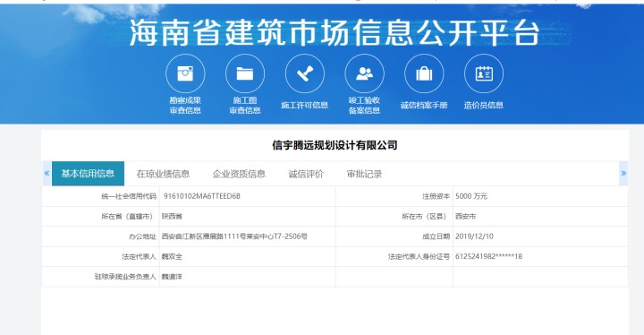Screen dimensions: 644x335
Task: Click the founding date 2019/12/10
Action: (474, 236)
